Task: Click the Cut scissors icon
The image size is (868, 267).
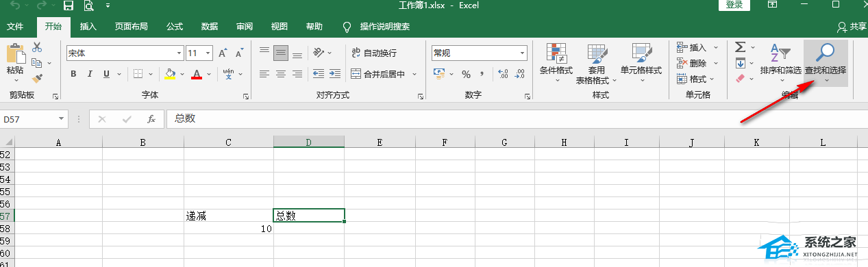Action: (37, 47)
